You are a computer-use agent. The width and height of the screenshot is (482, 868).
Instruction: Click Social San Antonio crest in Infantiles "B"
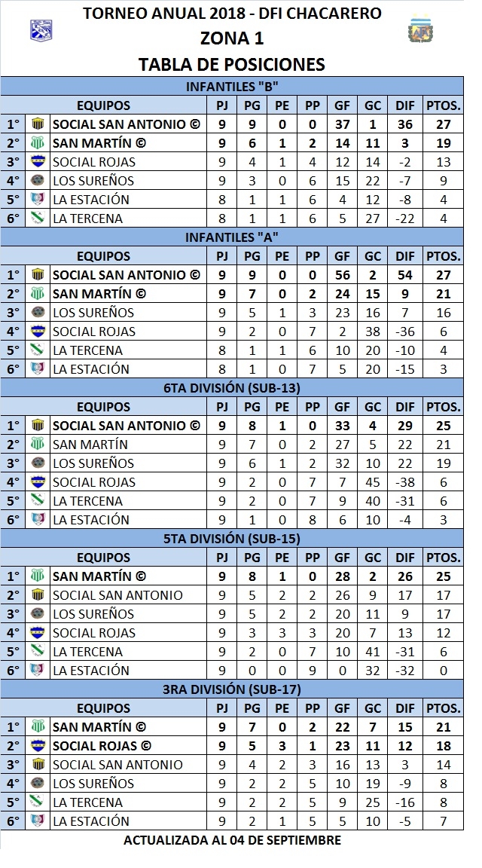(x=38, y=124)
